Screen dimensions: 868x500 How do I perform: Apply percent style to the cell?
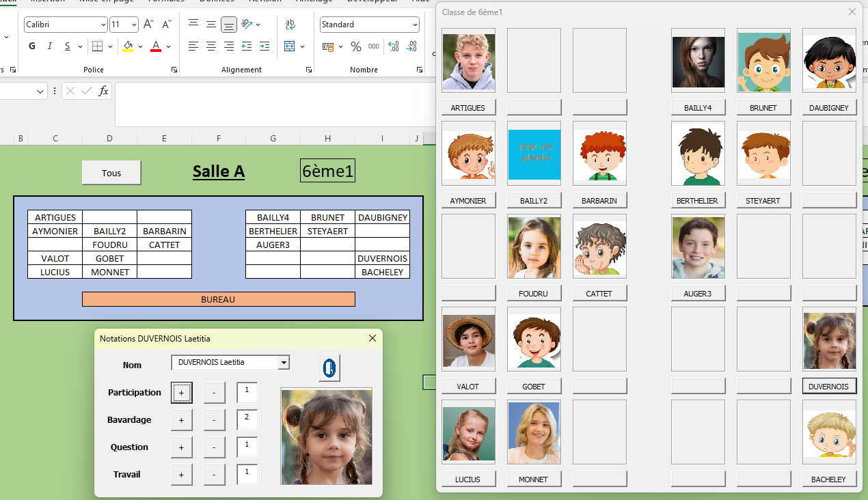coord(356,46)
